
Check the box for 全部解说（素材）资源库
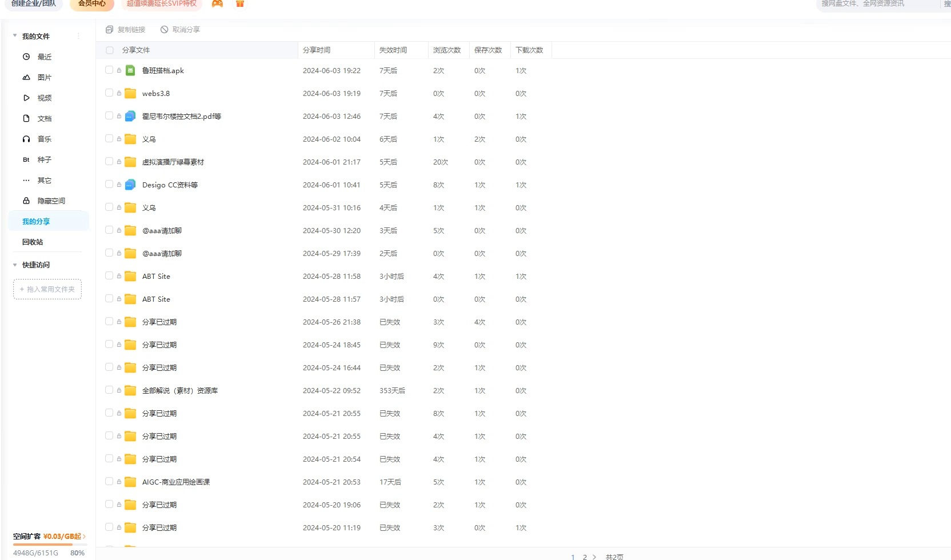pos(109,390)
